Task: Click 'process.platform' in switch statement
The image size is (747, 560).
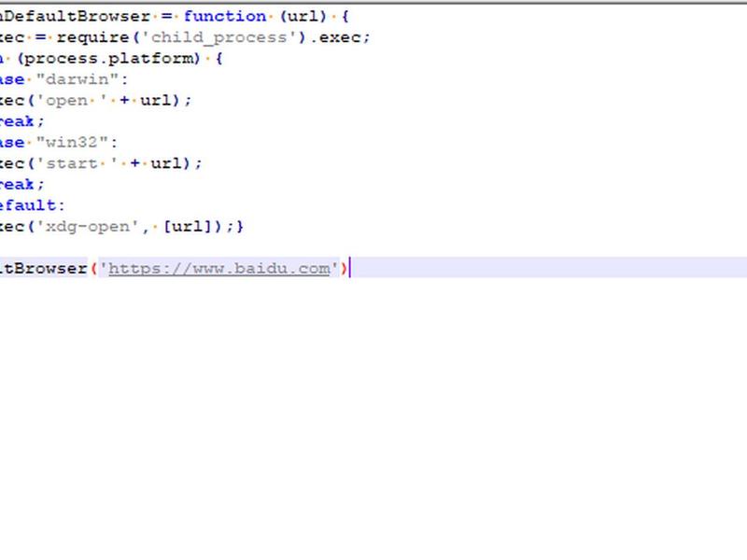Action: (108, 59)
